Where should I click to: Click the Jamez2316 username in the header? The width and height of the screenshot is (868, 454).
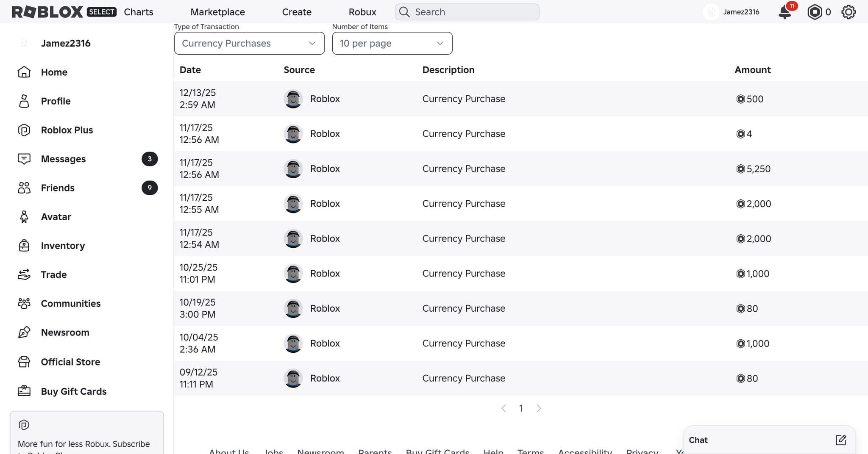741,12
